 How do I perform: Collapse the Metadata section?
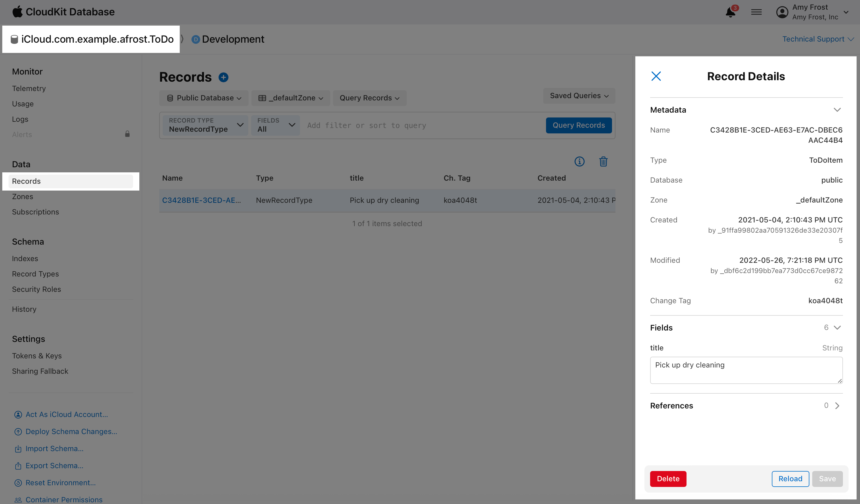(838, 110)
